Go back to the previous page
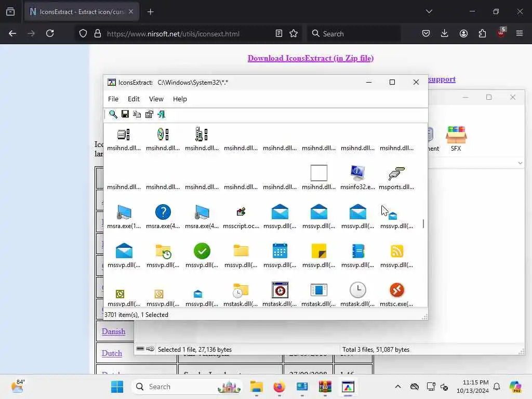The image size is (532, 399). [12, 33]
